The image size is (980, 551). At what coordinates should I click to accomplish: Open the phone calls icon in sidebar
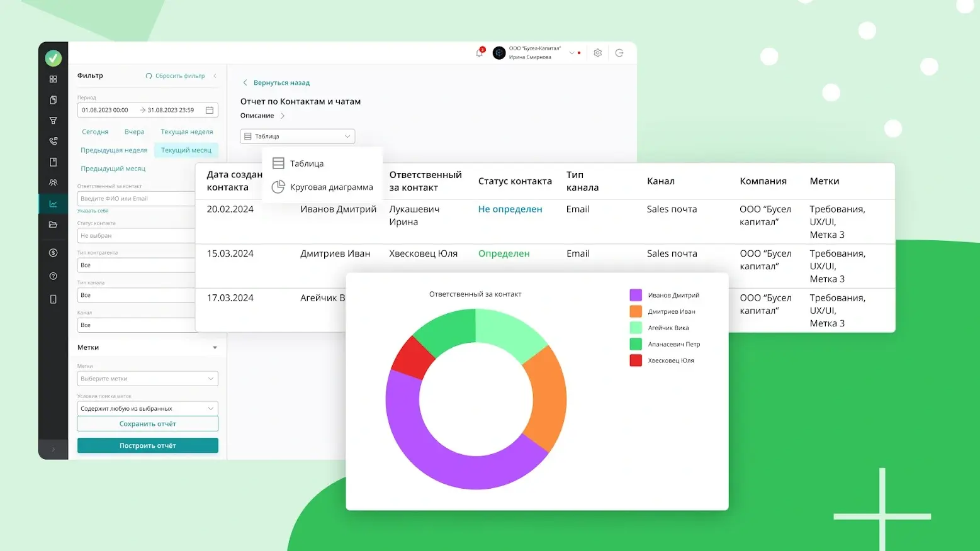pos(54,142)
